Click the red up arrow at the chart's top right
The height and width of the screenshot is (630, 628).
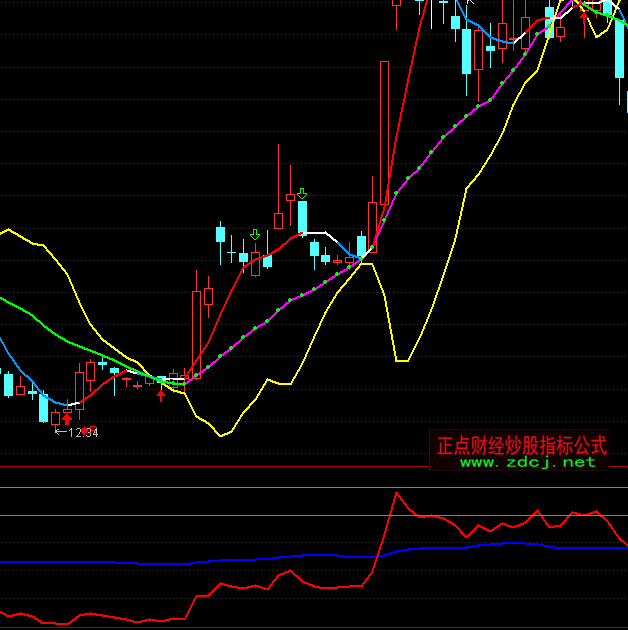pyautogui.click(x=584, y=13)
